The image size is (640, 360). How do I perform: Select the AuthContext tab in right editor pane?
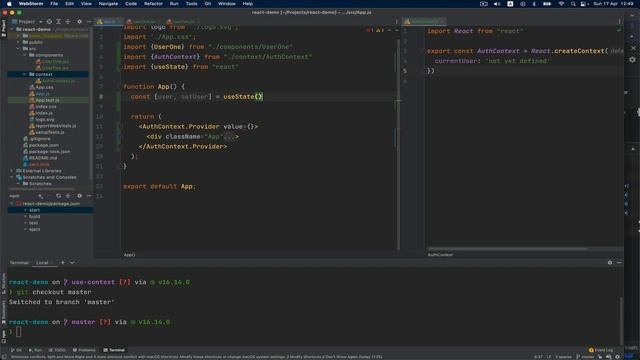424,21
